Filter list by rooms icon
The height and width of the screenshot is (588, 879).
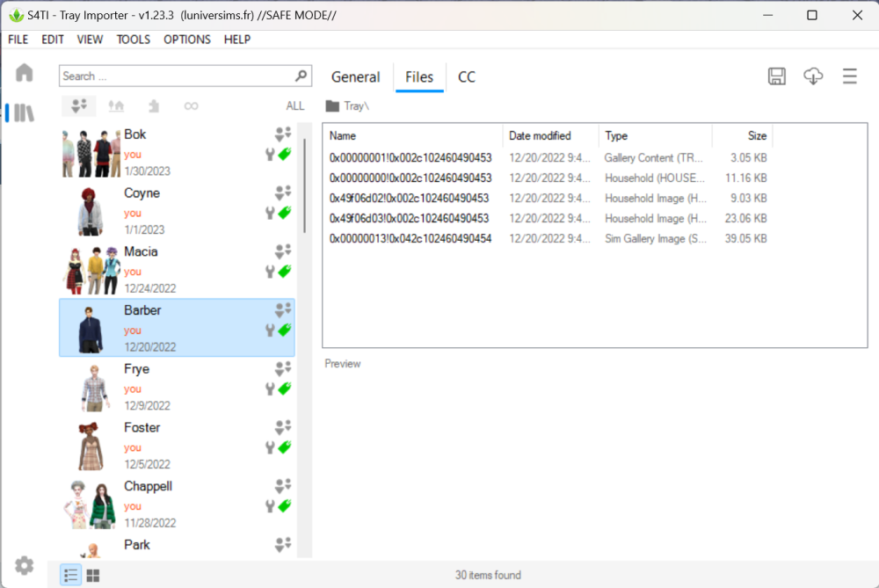point(154,105)
